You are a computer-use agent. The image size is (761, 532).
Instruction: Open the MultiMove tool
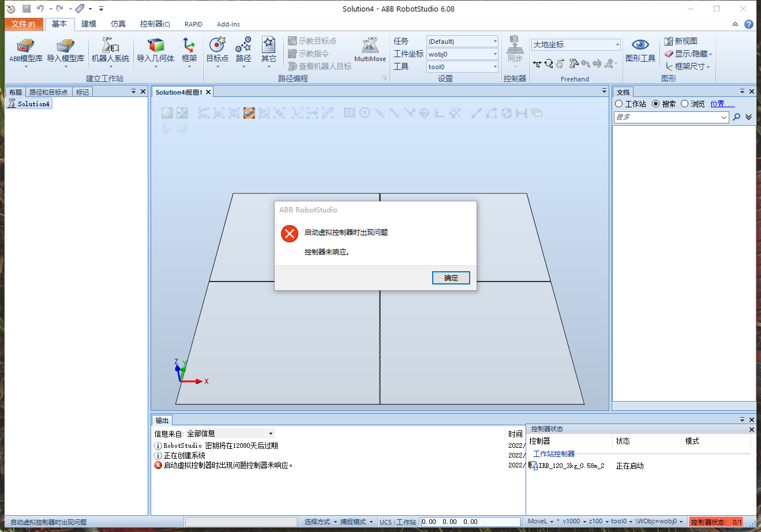coord(370,47)
